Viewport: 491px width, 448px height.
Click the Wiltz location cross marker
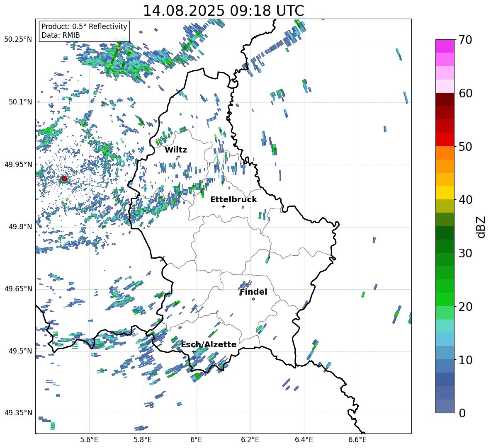(178, 157)
